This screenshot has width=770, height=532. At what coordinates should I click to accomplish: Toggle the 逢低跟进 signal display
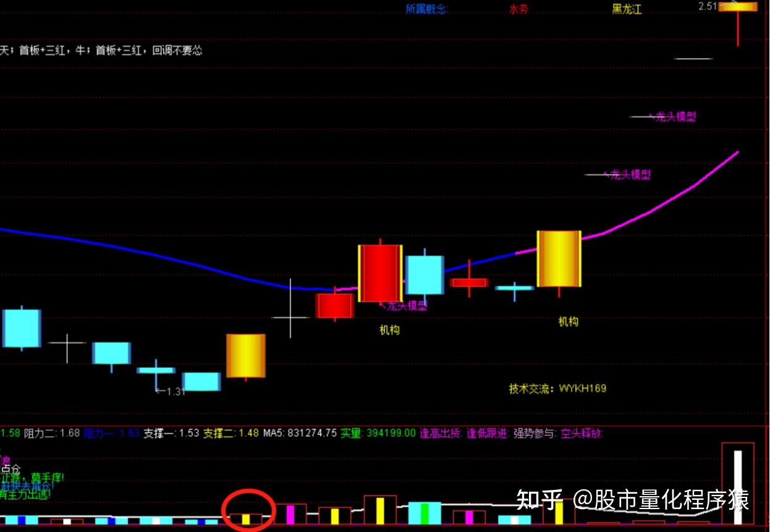point(488,434)
